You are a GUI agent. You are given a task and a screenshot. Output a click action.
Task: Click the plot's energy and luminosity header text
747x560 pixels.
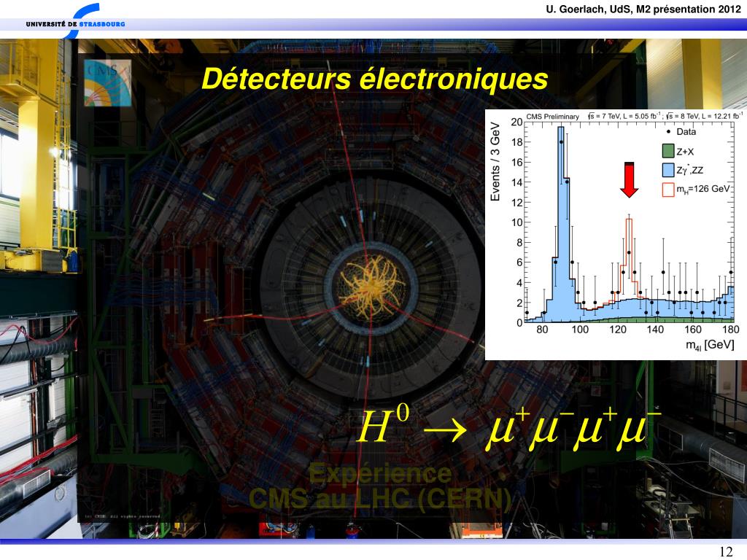(665, 116)
